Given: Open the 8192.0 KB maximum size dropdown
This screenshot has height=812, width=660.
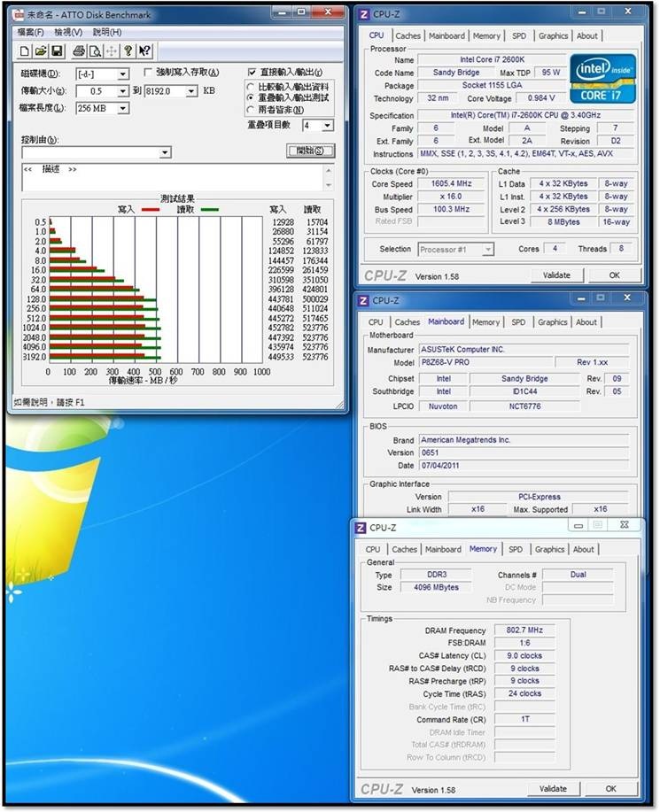Looking at the screenshot, I should pyautogui.click(x=191, y=92).
